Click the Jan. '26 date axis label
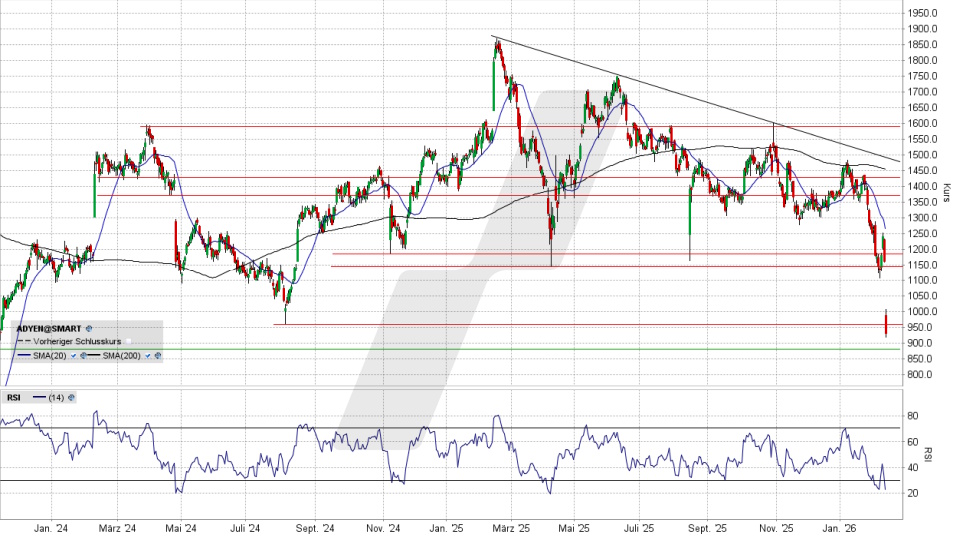 coord(839,528)
